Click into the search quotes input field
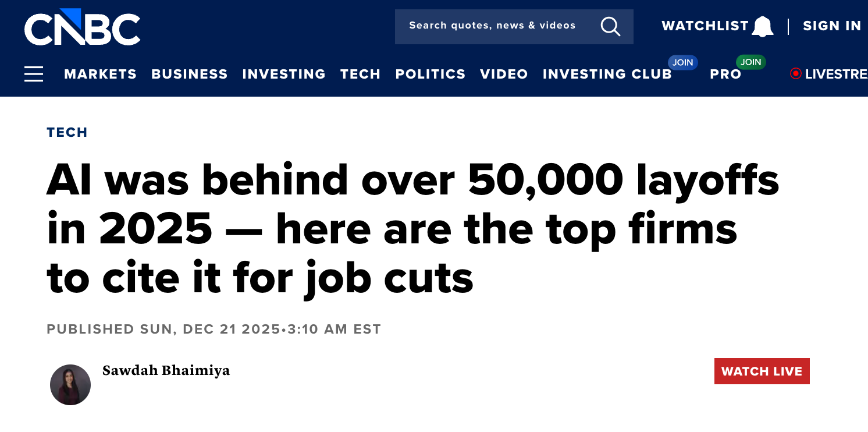This screenshot has width=868, height=432. pyautogui.click(x=492, y=26)
